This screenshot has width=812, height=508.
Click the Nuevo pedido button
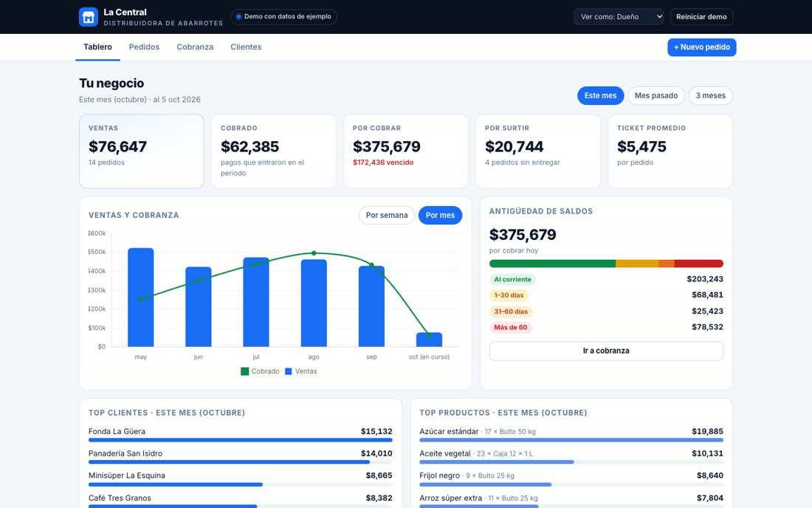702,47
